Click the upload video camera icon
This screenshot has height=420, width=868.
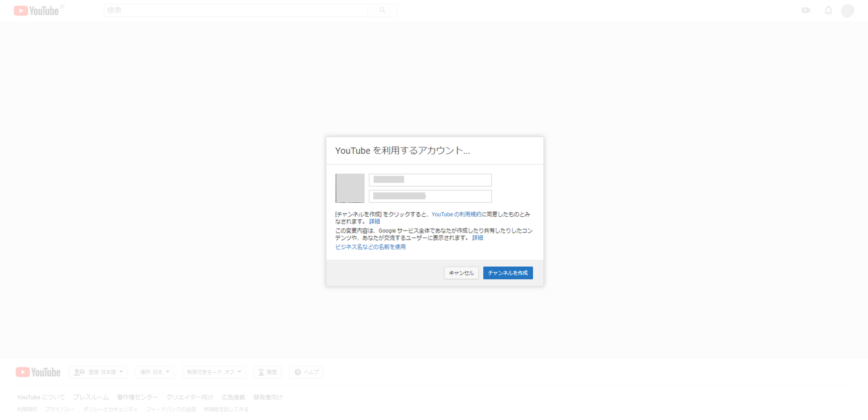pos(806,10)
